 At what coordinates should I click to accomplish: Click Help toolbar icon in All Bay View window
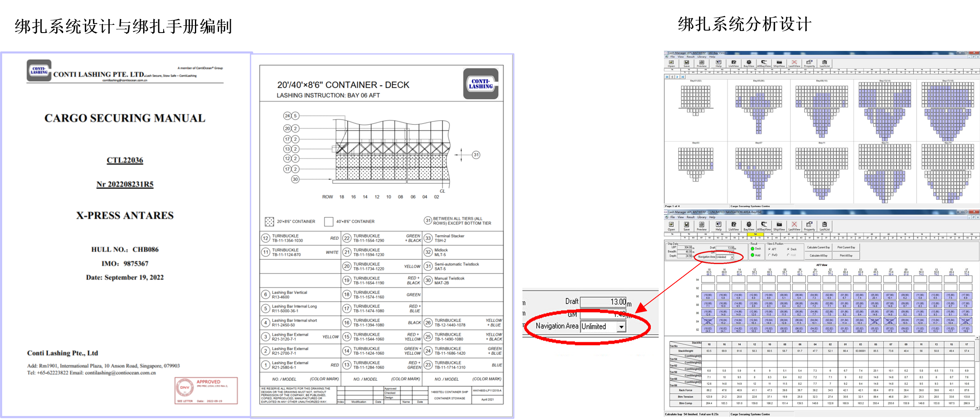pyautogui.click(x=719, y=64)
